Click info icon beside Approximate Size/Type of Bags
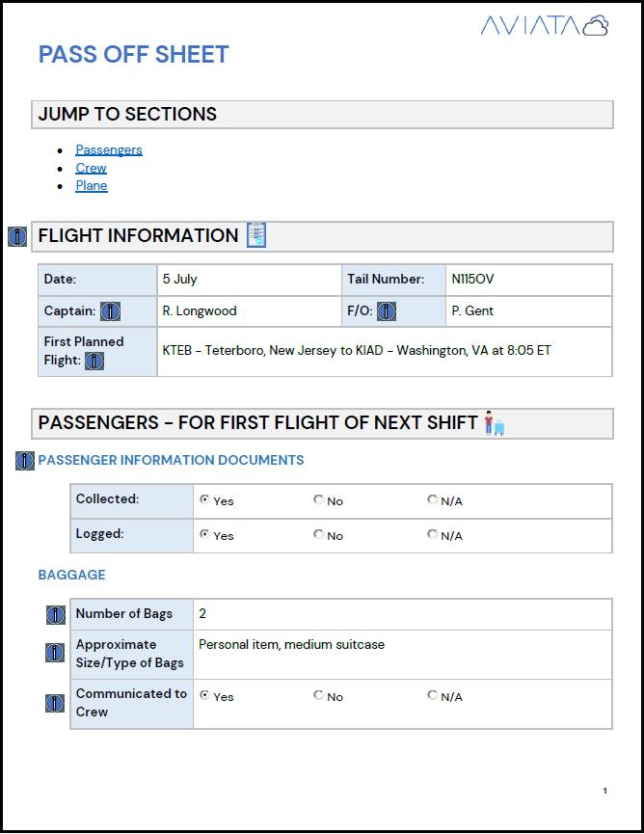The image size is (644, 834). (55, 653)
